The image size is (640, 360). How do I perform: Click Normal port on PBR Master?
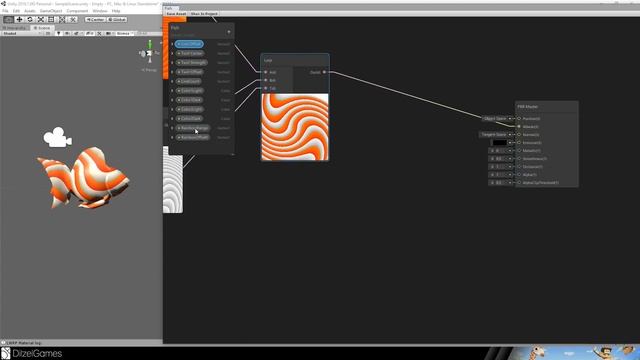(x=519, y=135)
